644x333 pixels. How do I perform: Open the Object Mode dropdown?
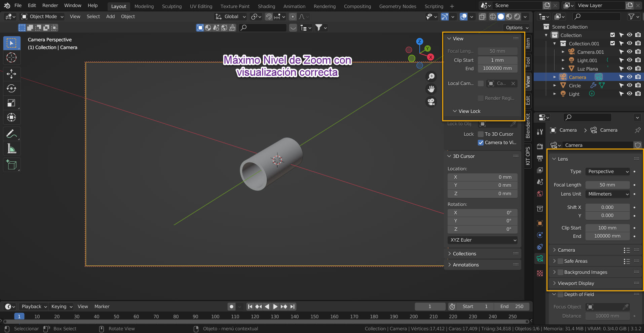(x=42, y=16)
